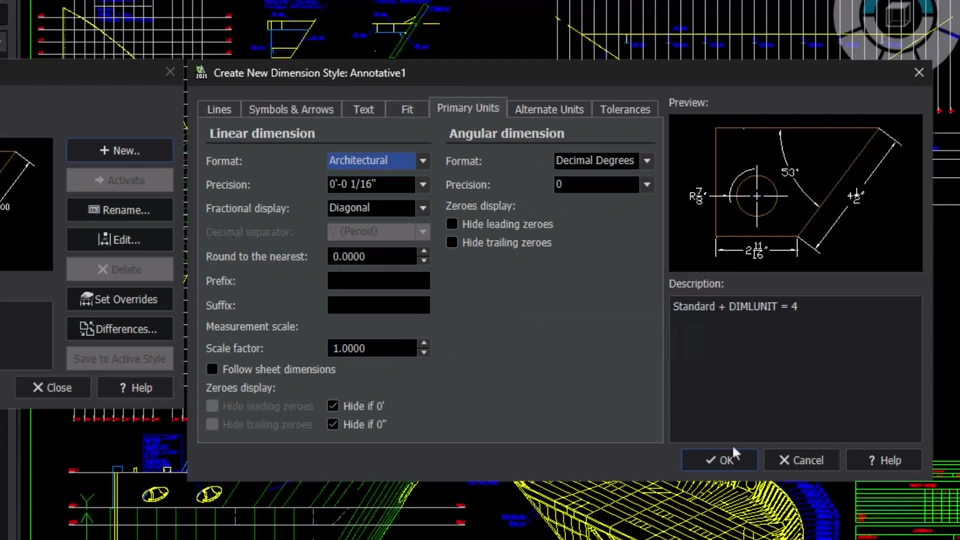Check angular Hide trailing zeroes
Image resolution: width=960 pixels, height=540 pixels.
(x=452, y=243)
